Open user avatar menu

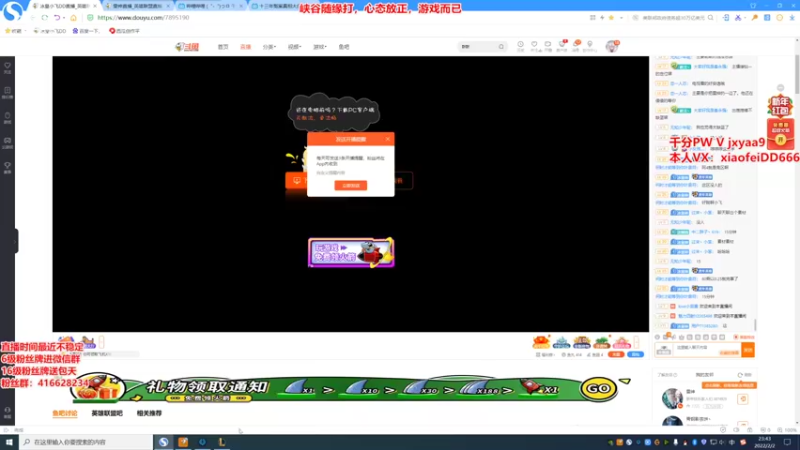[x=612, y=46]
